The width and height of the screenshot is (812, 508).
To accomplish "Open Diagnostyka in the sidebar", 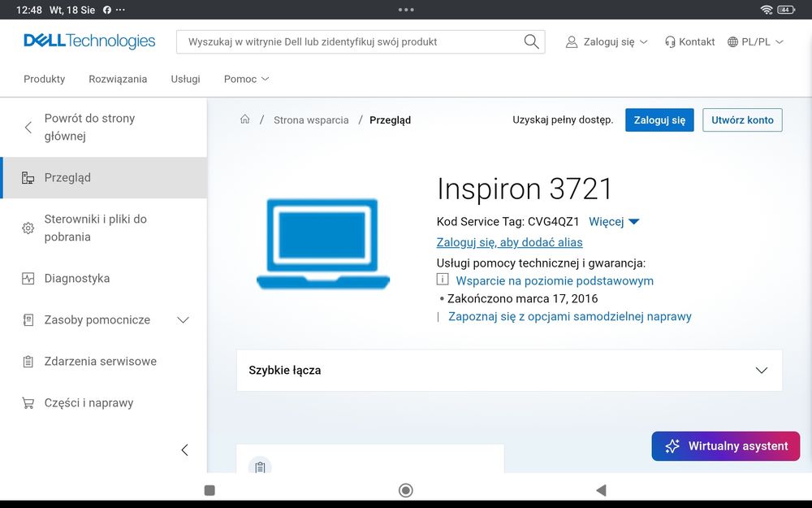I will coord(104,278).
